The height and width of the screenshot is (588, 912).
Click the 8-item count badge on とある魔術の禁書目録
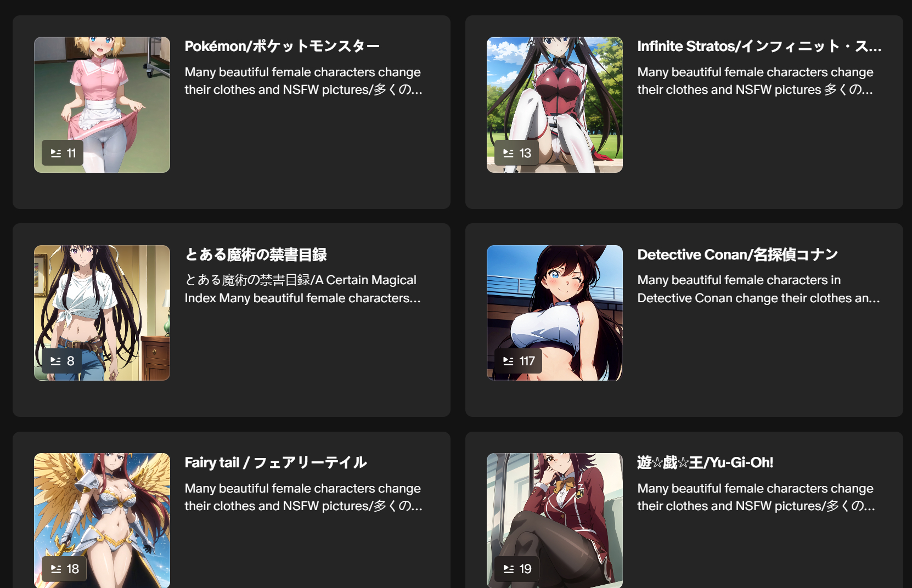point(62,361)
